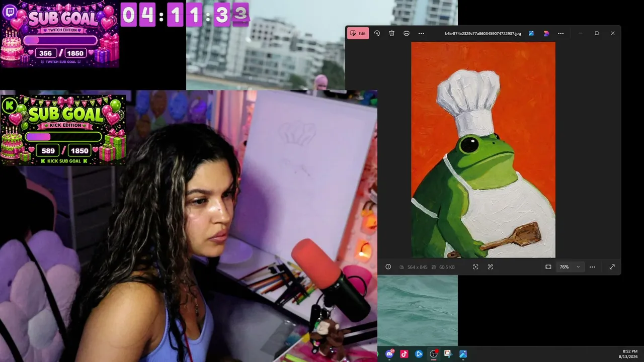Viewport: 644px width, 362px height.
Task: Click the Kick logo on the sub goal widget
Action: click(9, 106)
